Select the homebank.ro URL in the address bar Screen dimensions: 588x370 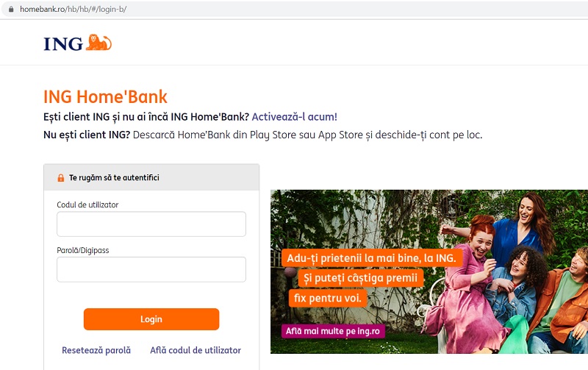pos(73,9)
